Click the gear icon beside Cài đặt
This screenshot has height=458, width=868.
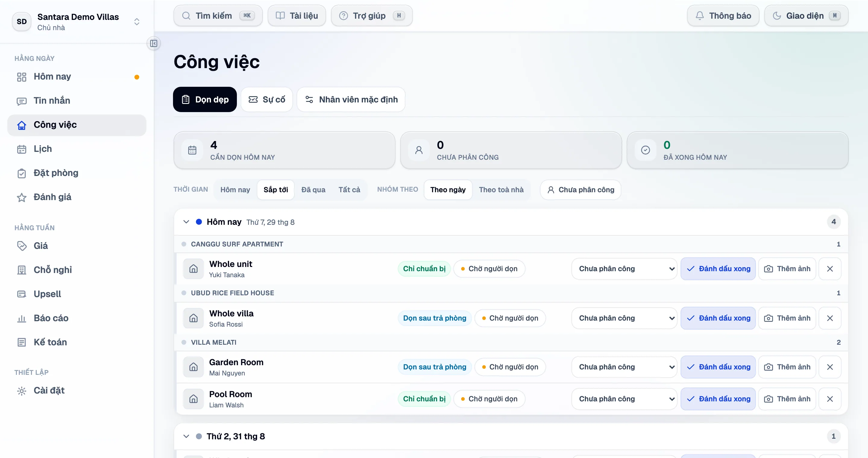pos(22,391)
